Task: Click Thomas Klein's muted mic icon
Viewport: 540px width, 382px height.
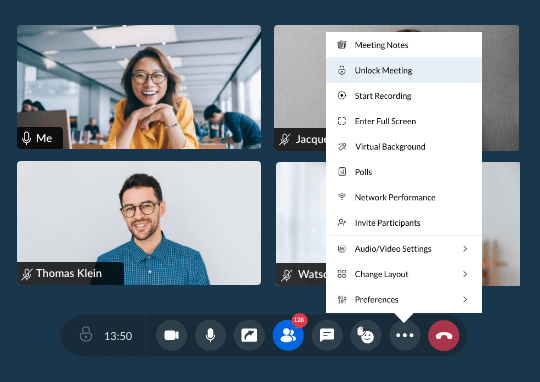Action: [27, 274]
